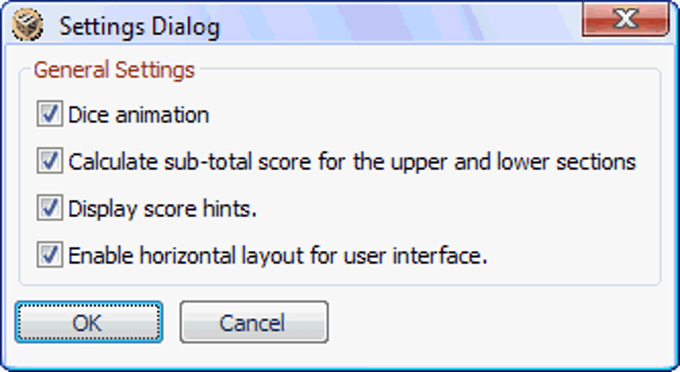Screen dimensions: 680x372
Task: Click the 'Display score hints.' label text
Action: click(163, 209)
